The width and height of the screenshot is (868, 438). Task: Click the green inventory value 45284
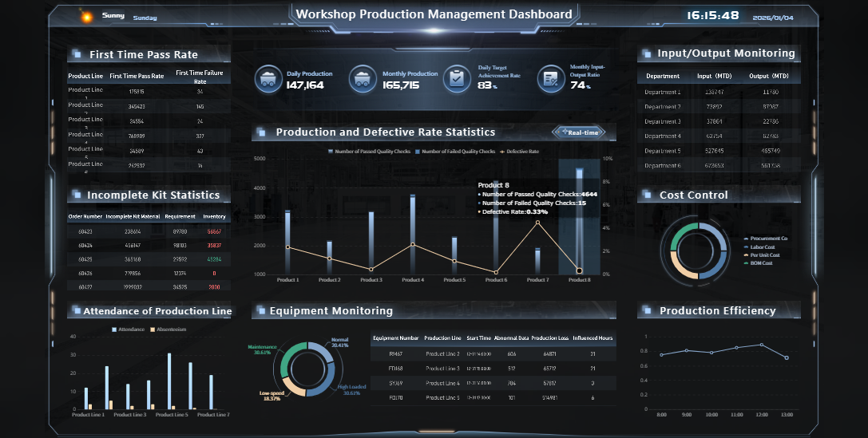coord(214,258)
